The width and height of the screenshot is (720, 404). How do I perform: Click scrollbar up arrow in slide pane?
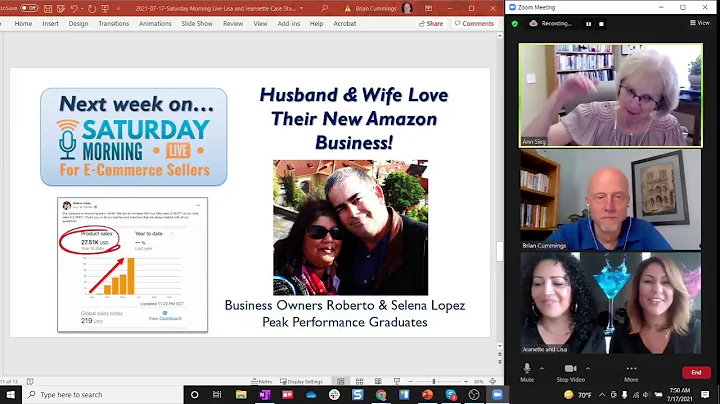500,35
